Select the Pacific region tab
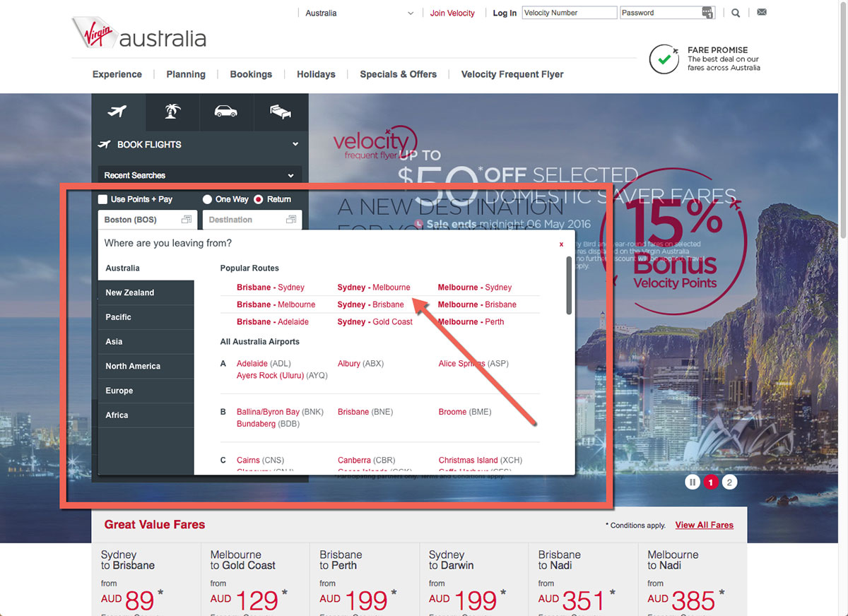Image resolution: width=848 pixels, height=616 pixels. tap(146, 317)
